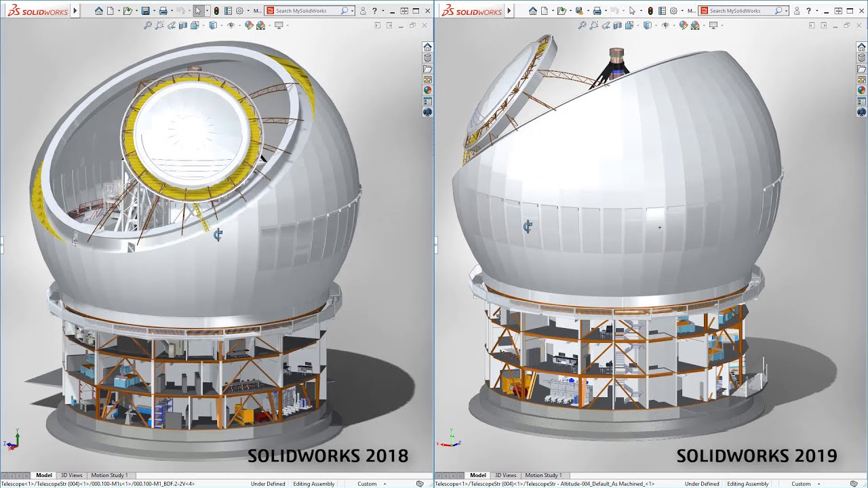Open Design Library tab in left task pane

(427, 58)
